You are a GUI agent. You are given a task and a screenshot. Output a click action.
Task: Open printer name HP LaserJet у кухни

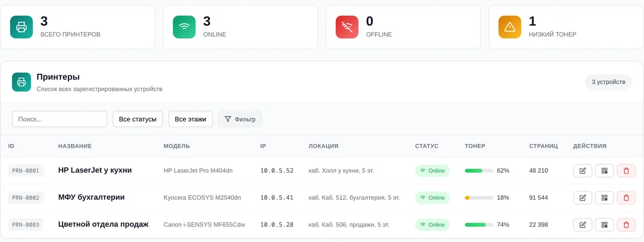(95, 171)
